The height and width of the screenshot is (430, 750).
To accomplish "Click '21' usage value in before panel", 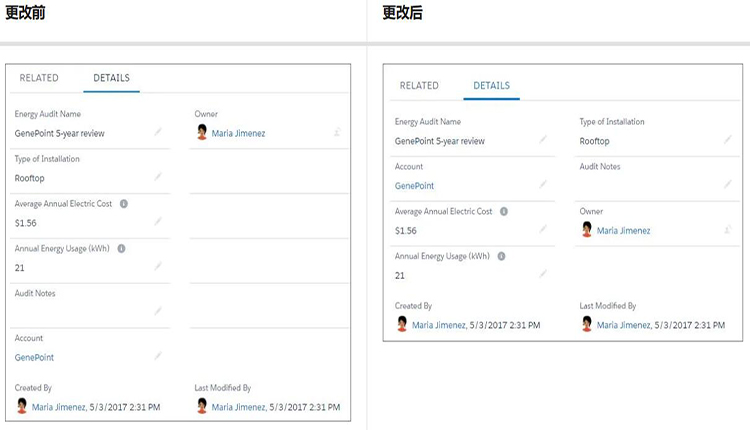I will pos(20,268).
